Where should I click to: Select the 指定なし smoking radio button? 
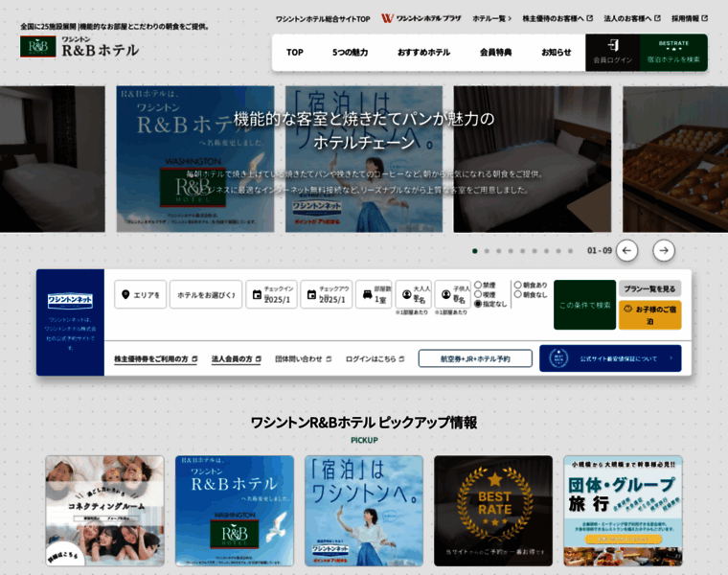(x=478, y=304)
